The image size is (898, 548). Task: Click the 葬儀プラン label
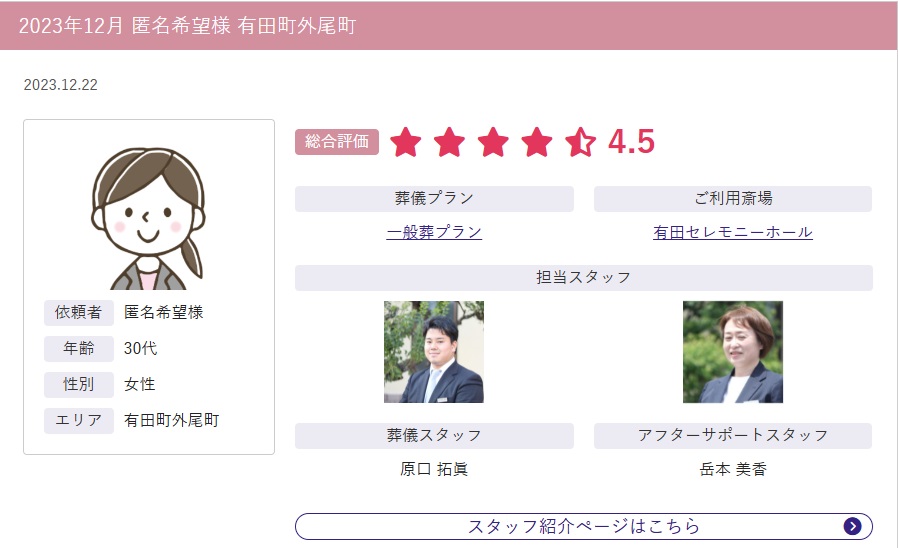[x=434, y=199]
